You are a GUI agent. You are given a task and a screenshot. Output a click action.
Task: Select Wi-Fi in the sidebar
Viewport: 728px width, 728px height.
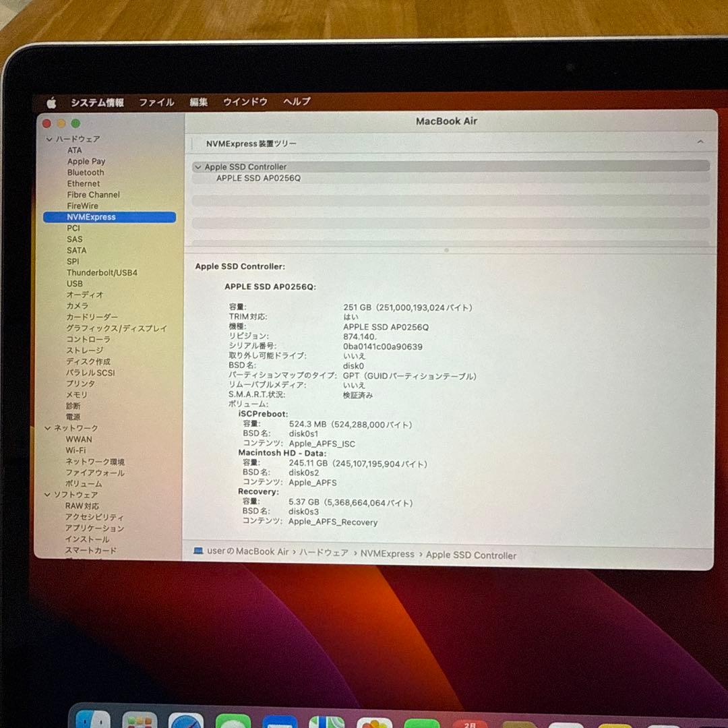coord(75,450)
